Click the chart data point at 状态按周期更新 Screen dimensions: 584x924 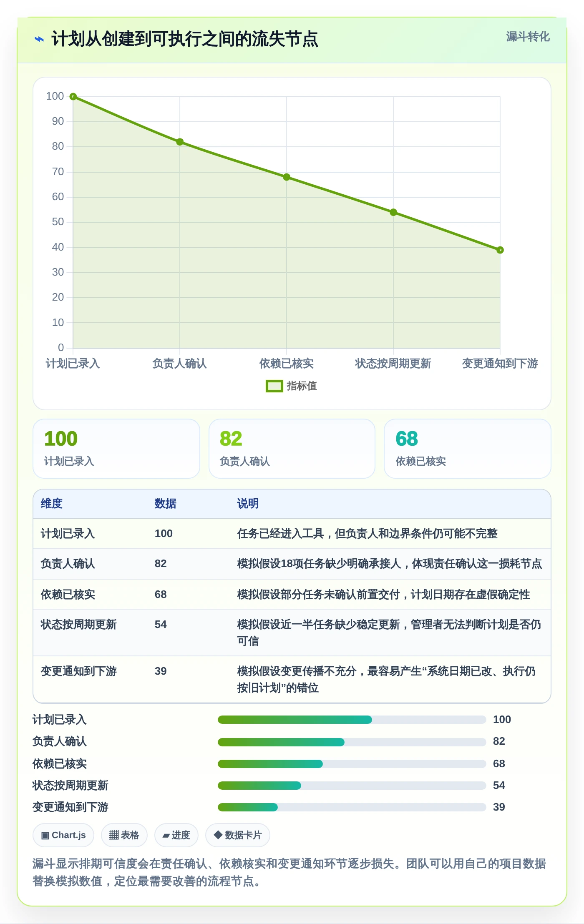(393, 212)
